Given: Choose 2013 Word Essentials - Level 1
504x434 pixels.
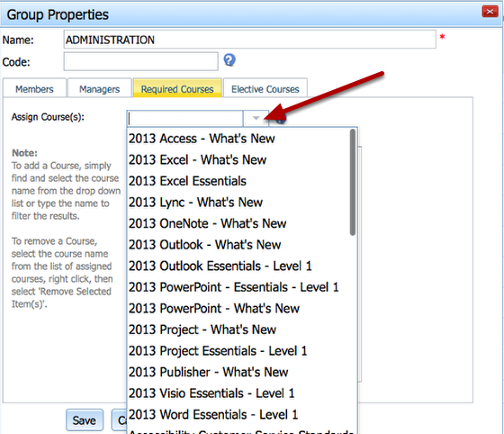Looking at the screenshot, I should 238,414.
